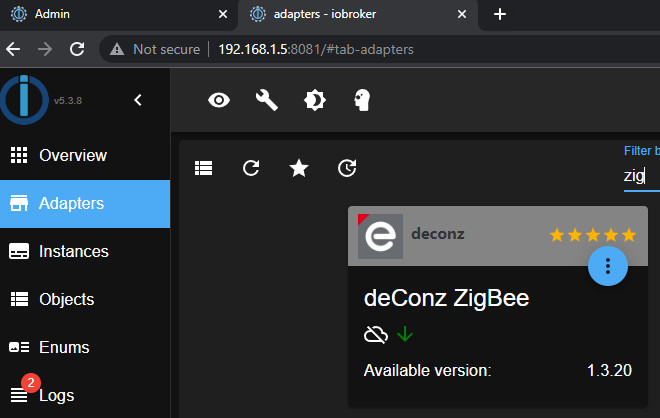
Task: Click the recently updated clock icon
Action: pos(347,168)
